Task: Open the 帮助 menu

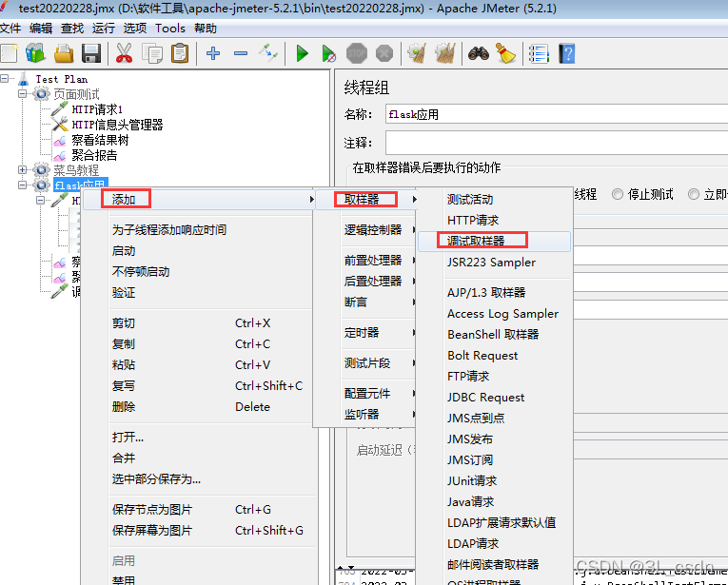Action: pyautogui.click(x=206, y=29)
